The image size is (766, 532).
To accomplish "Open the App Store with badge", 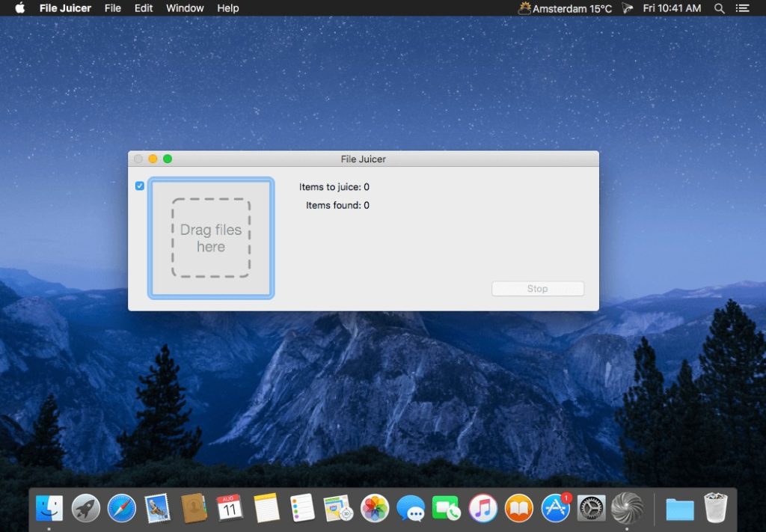I will click(555, 509).
